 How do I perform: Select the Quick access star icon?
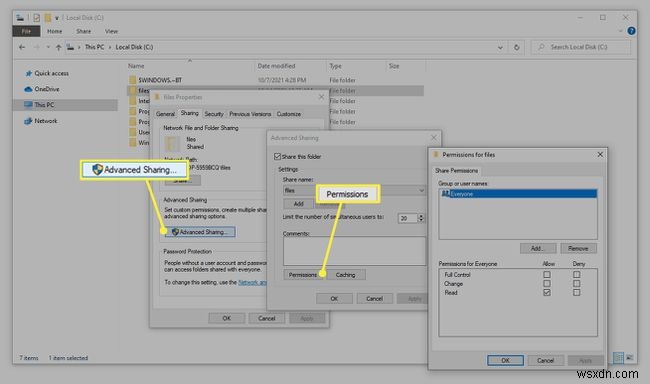click(x=29, y=73)
